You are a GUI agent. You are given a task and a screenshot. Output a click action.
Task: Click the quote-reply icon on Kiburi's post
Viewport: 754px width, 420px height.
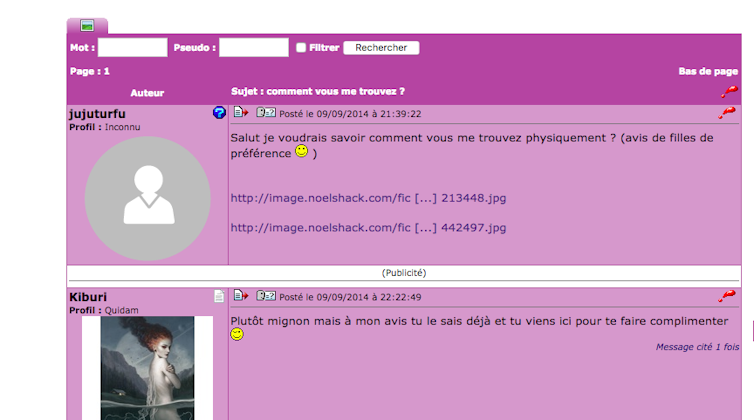click(241, 296)
